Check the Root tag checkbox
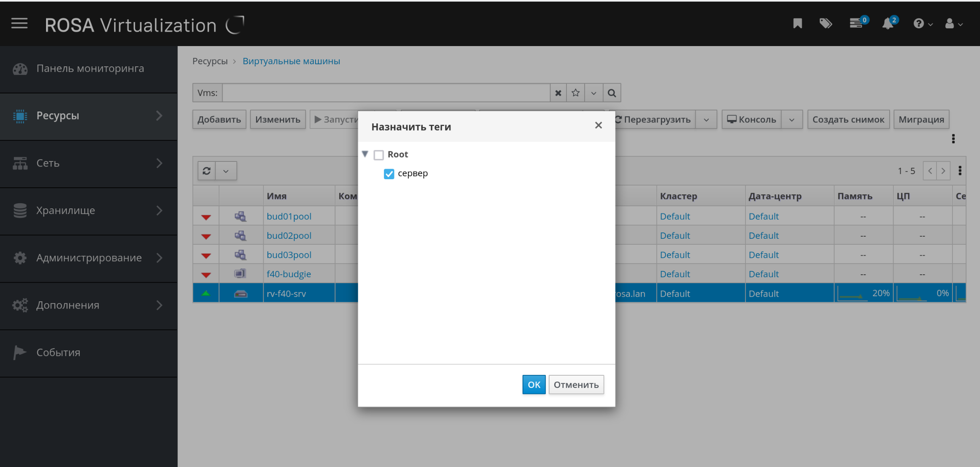Image resolution: width=980 pixels, height=467 pixels. click(379, 155)
